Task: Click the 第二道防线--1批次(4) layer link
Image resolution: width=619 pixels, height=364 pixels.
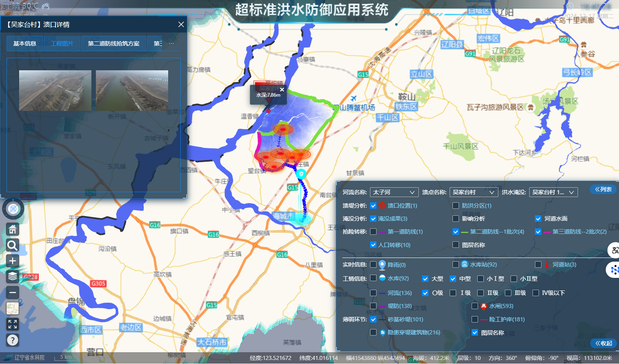Action: click(x=497, y=232)
